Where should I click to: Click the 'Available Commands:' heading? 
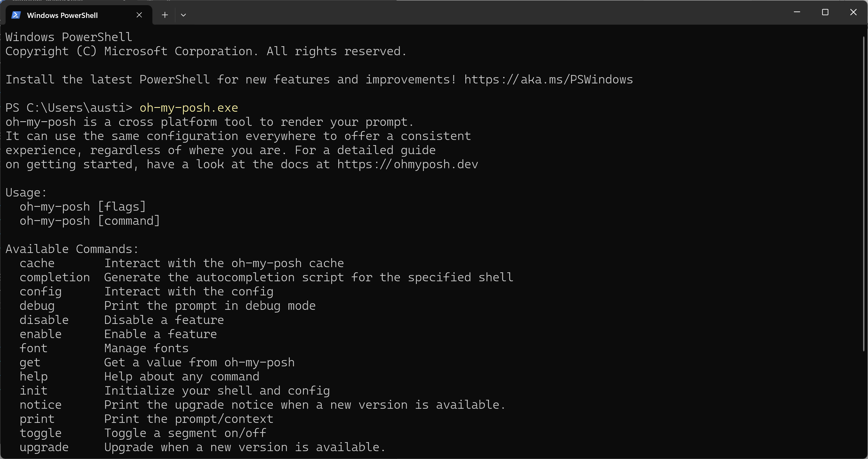pos(72,249)
